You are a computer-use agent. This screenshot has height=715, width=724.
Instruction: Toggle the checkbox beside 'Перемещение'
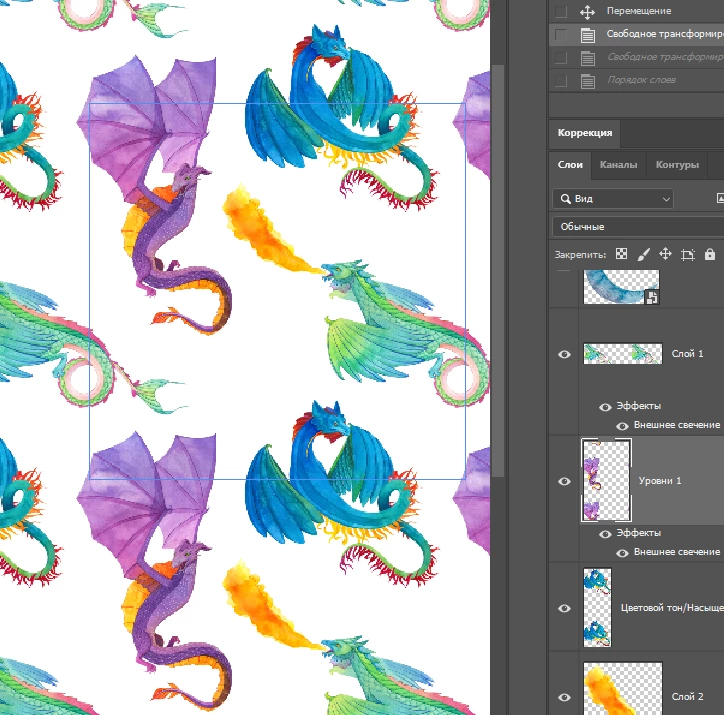click(x=561, y=12)
